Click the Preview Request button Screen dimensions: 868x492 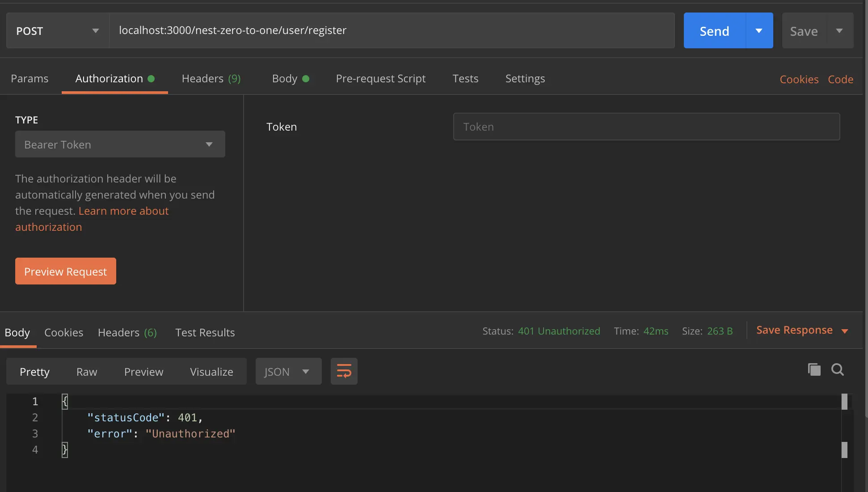66,271
